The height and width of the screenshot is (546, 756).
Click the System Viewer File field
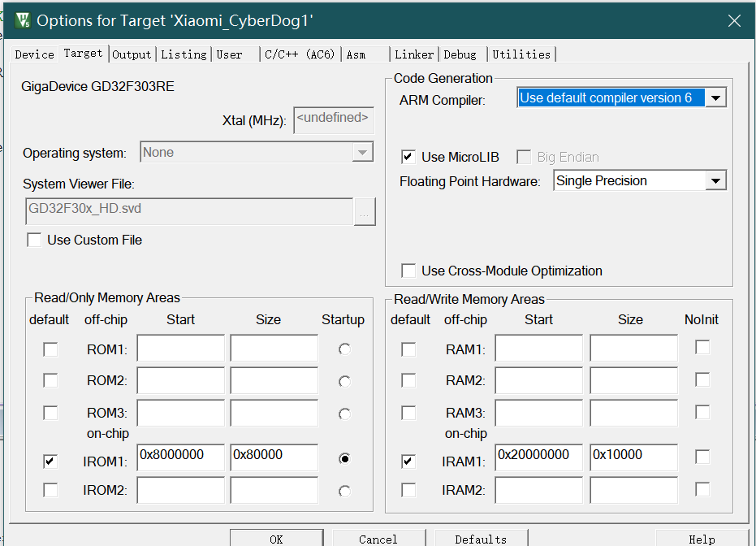[x=189, y=210]
